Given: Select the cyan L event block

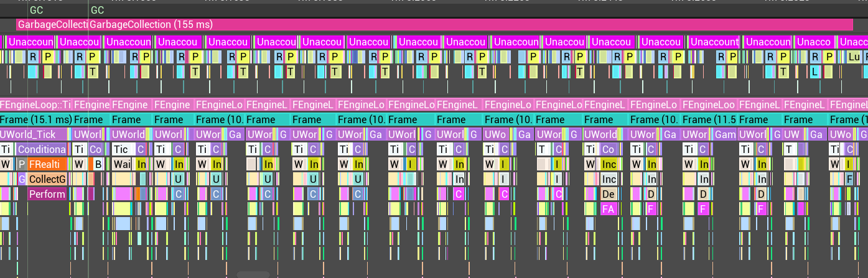Looking at the screenshot, I should tap(814, 72).
